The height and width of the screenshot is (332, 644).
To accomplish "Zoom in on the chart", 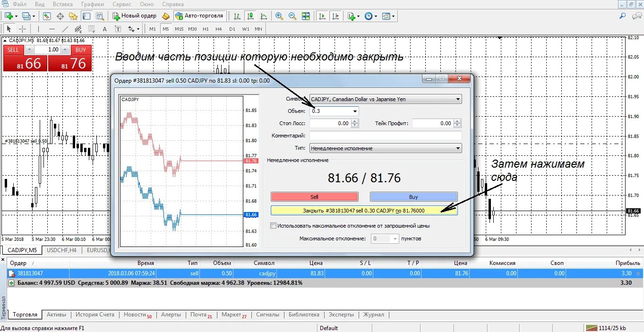I will [x=279, y=16].
